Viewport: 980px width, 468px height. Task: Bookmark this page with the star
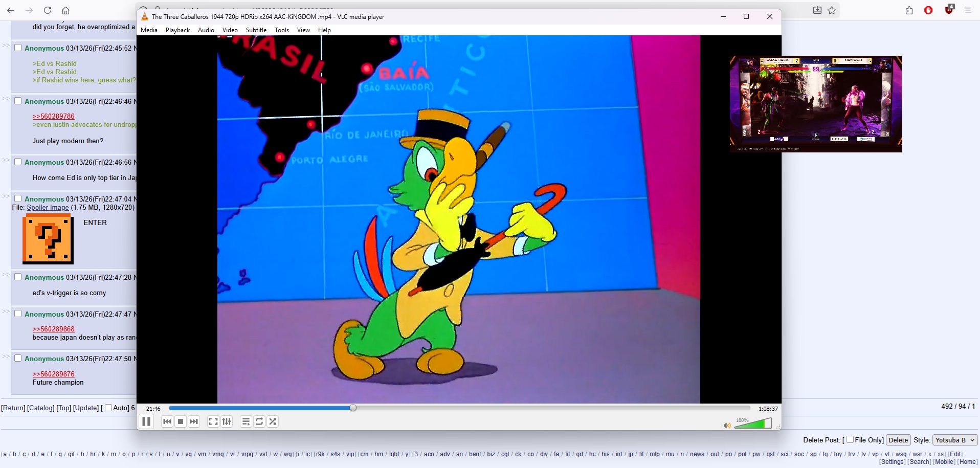point(832,10)
